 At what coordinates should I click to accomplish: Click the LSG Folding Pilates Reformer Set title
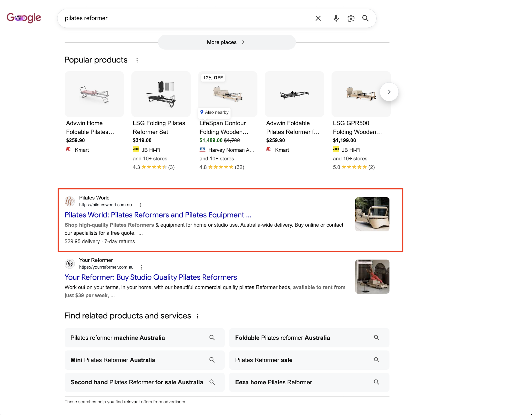[x=159, y=127]
